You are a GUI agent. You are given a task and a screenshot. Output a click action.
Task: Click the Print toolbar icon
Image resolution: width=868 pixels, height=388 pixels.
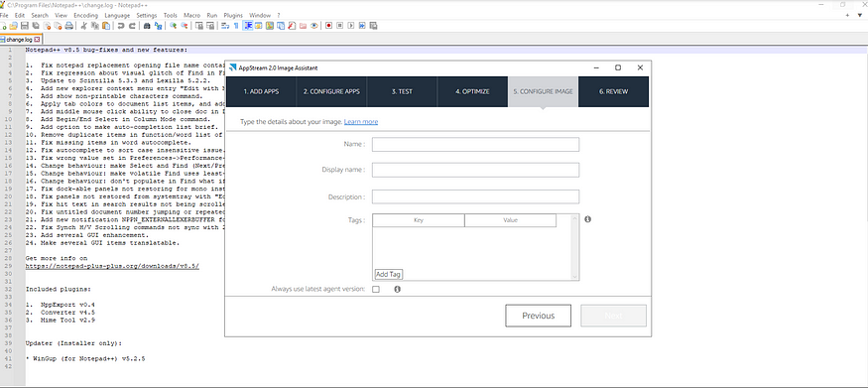point(69,26)
